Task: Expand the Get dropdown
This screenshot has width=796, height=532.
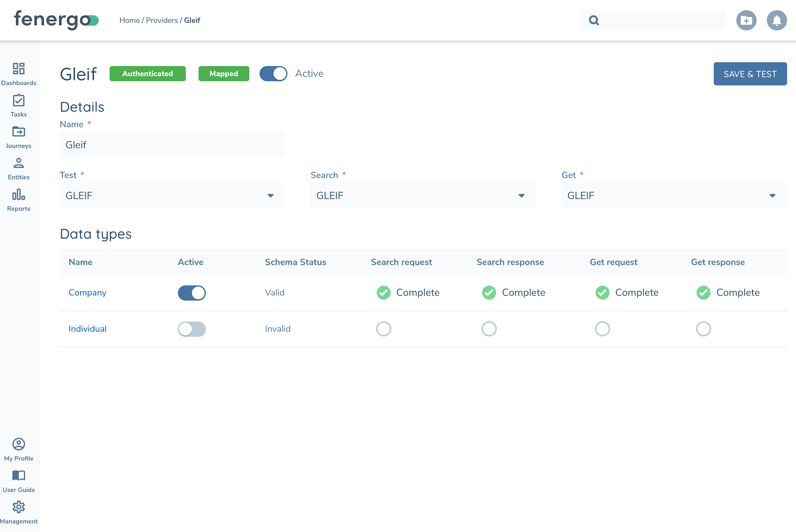Action: coord(674,196)
